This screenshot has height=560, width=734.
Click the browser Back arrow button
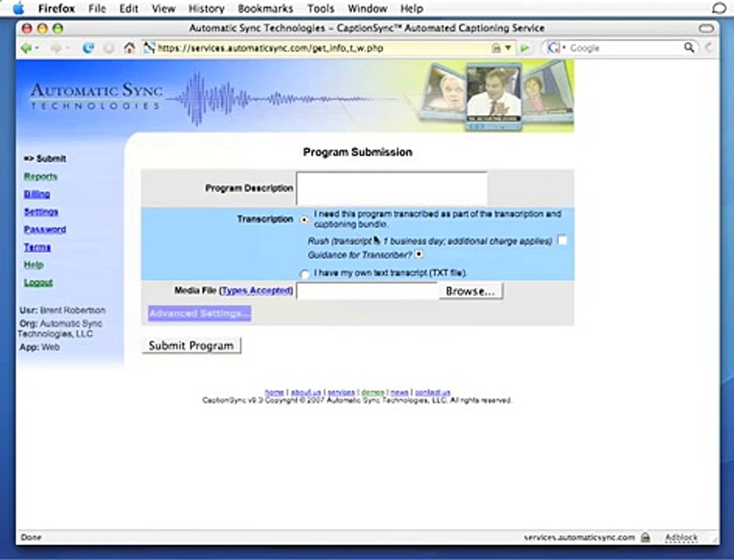26,47
